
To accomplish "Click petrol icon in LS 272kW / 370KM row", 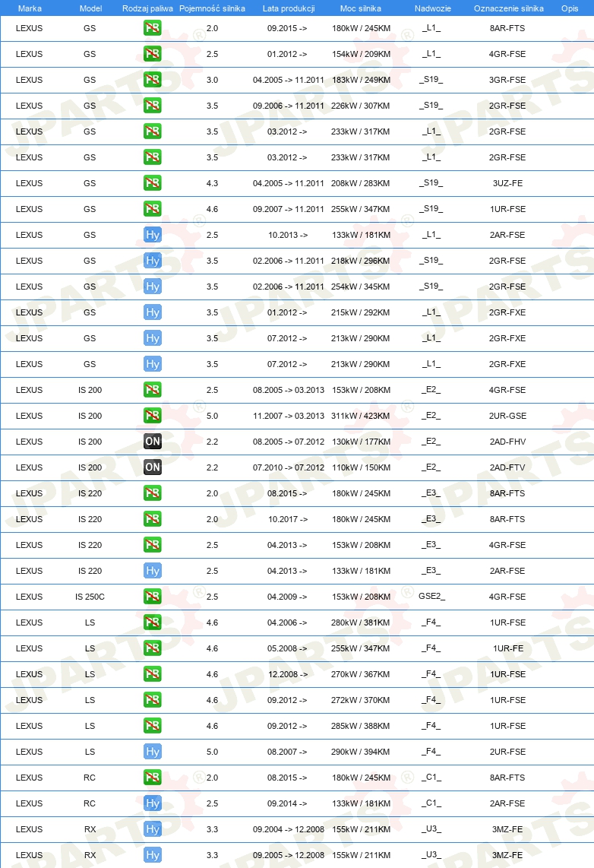I will [x=152, y=700].
